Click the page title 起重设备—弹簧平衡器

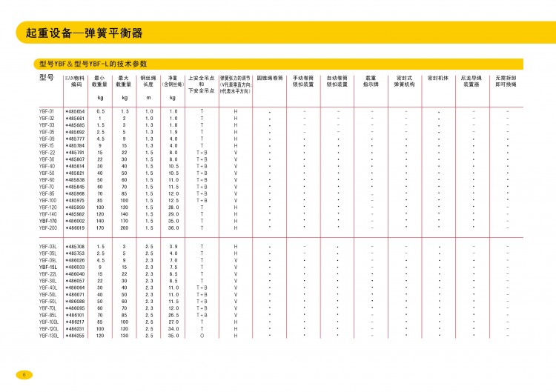click(84, 33)
